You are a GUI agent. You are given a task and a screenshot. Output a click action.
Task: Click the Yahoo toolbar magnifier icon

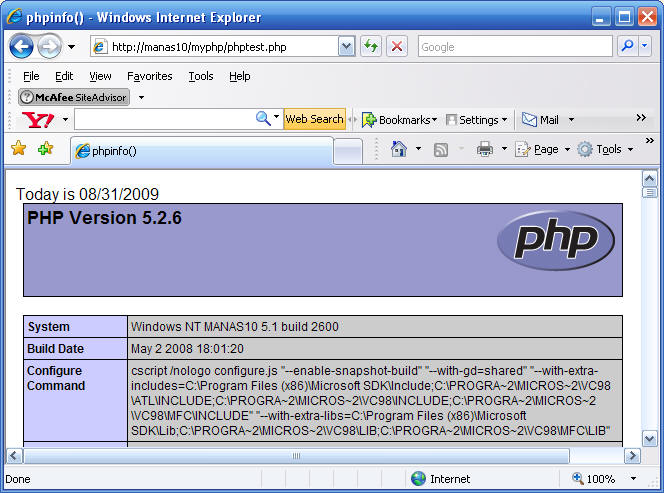tap(263, 119)
